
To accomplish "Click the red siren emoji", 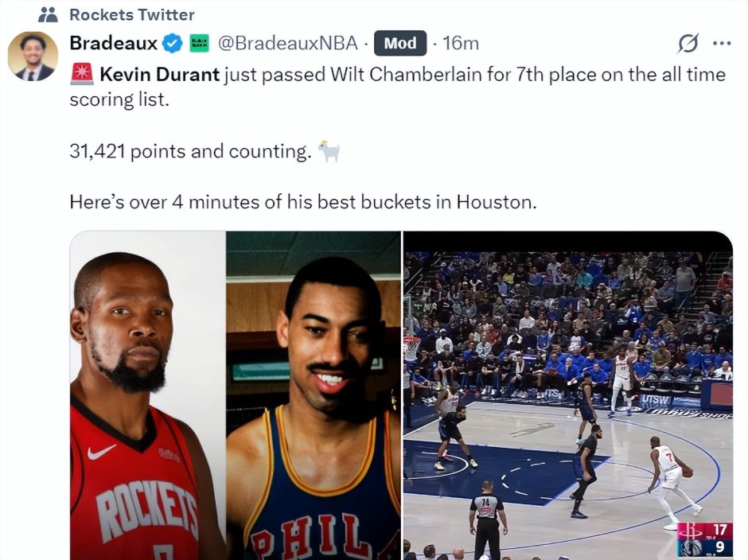I will coord(82,75).
